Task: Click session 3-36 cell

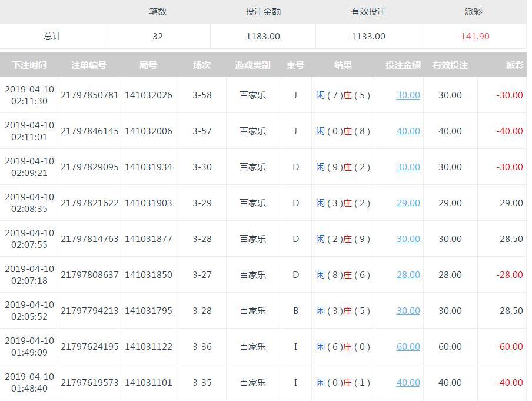Action: 202,347
